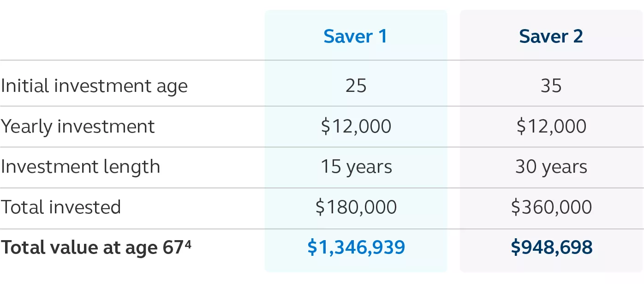Select Saver 2's $12,000 yearly investment
Viewport: 644px width, 284px height.
pyautogui.click(x=551, y=127)
